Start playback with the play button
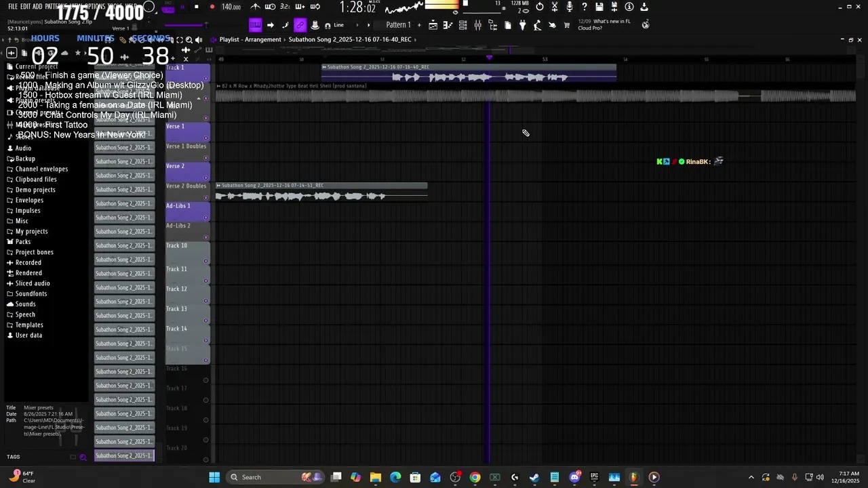Image resolution: width=868 pixels, height=488 pixels. (x=183, y=7)
